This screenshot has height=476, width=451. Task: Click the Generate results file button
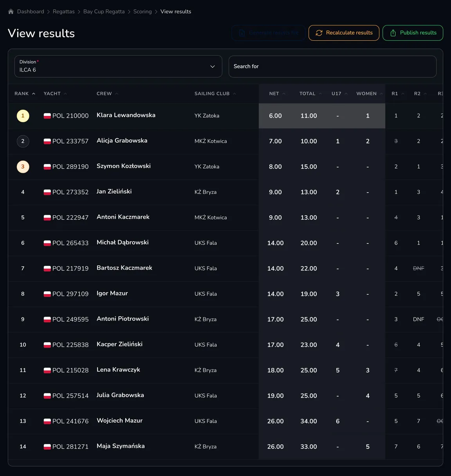[x=269, y=33]
